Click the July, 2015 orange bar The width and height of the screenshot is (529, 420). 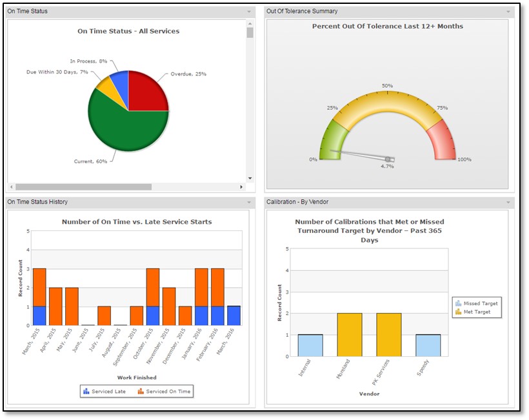(x=105, y=315)
